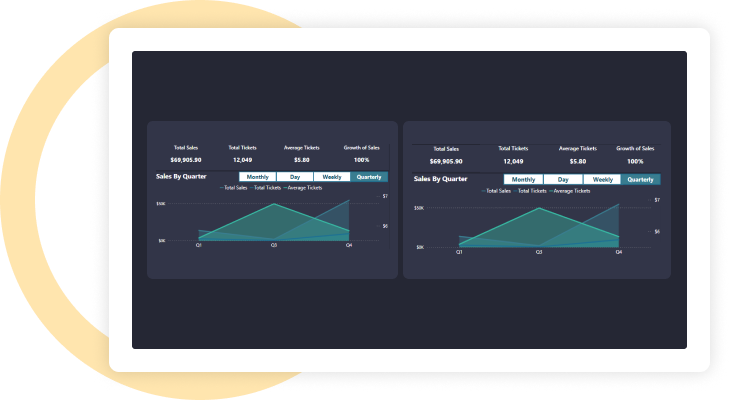Click the Q3 axis label in the left chart
Viewport: 738px width, 400px height.
click(x=273, y=244)
